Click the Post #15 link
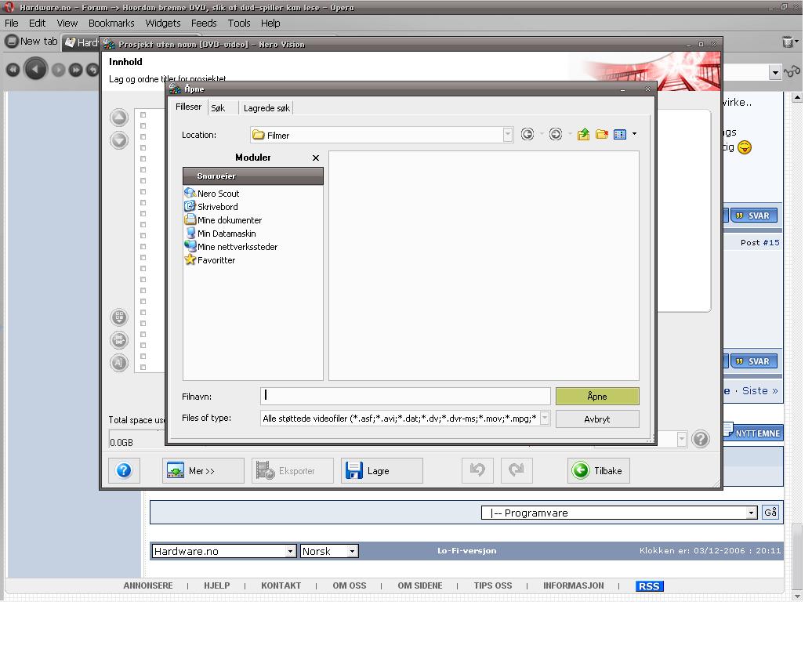 (759, 242)
